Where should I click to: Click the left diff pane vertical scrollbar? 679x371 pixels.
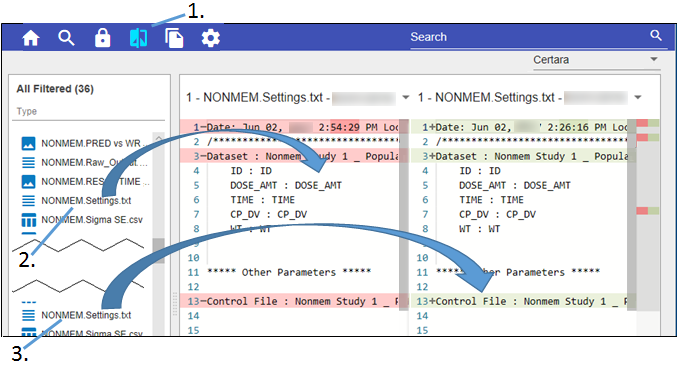click(404, 214)
